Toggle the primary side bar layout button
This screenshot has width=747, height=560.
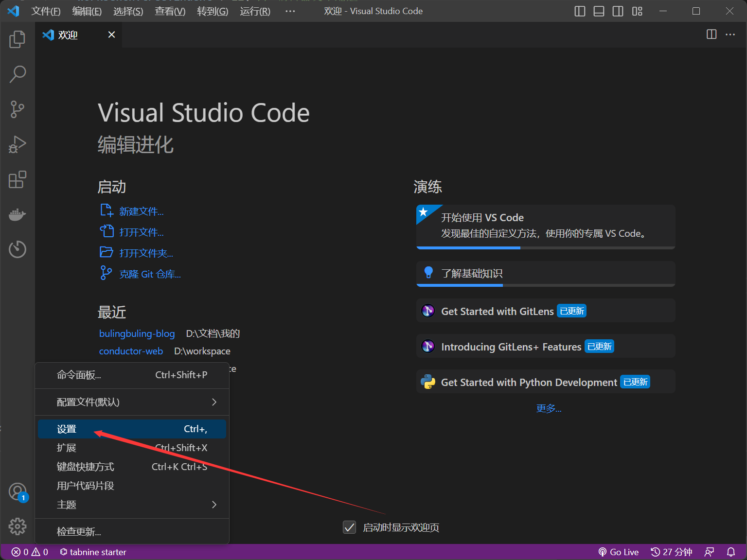(x=580, y=11)
